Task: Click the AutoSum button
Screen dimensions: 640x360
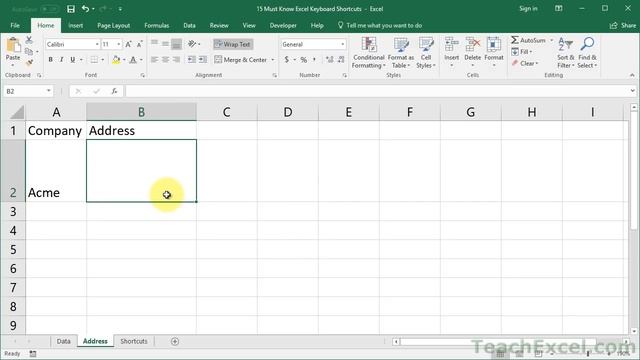Action: click(x=528, y=40)
